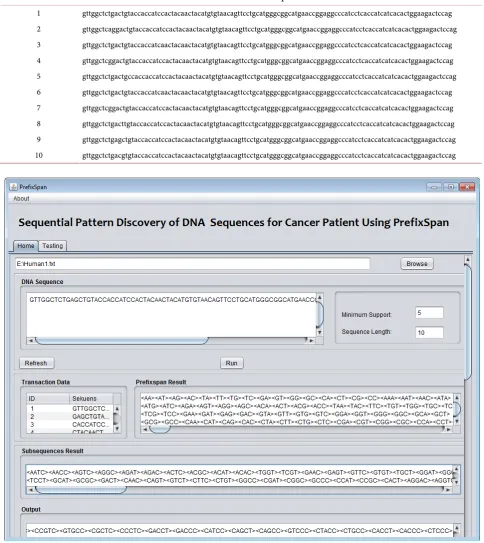The height and width of the screenshot is (543, 484).
Task: Click Subsequences Result horizontal scrollbar thumb
Action: click(x=81, y=490)
